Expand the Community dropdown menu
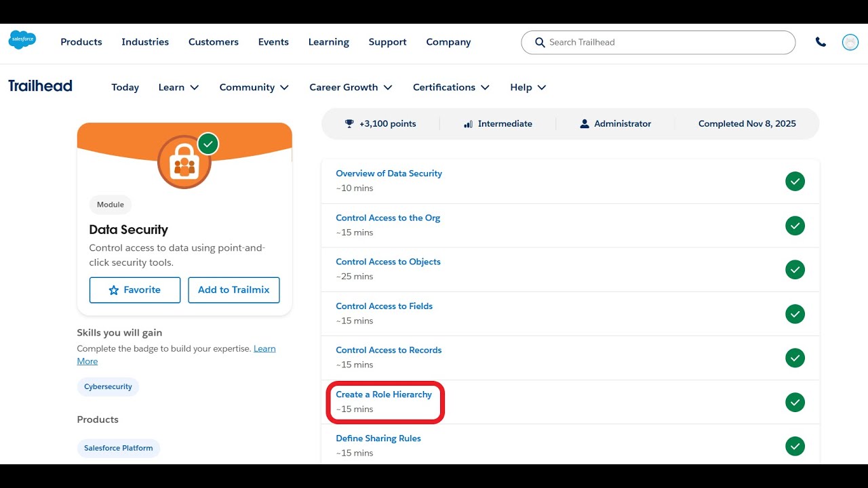 point(254,87)
